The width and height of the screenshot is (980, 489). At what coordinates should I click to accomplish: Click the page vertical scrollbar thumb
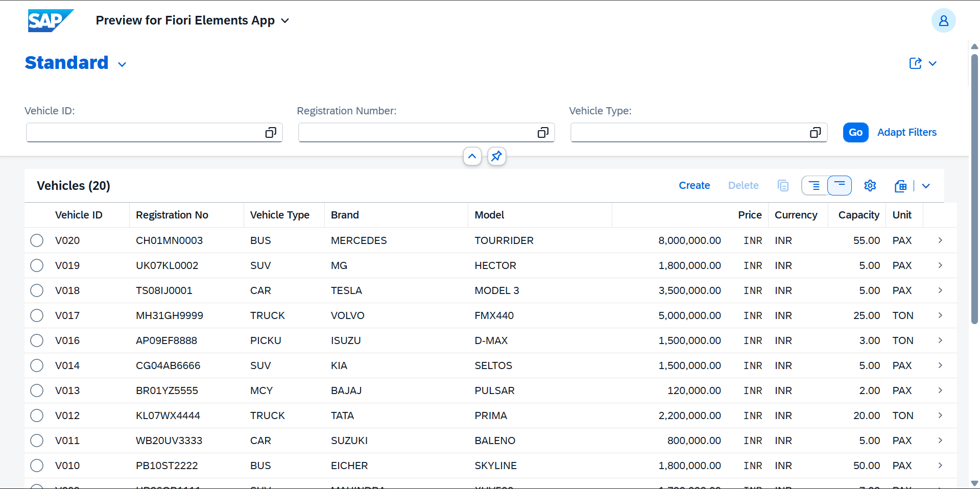tap(974, 189)
